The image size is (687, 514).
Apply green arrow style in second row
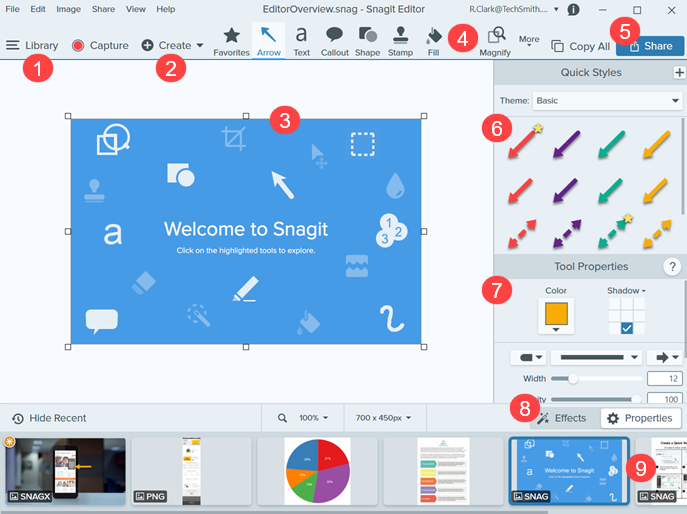tap(611, 191)
